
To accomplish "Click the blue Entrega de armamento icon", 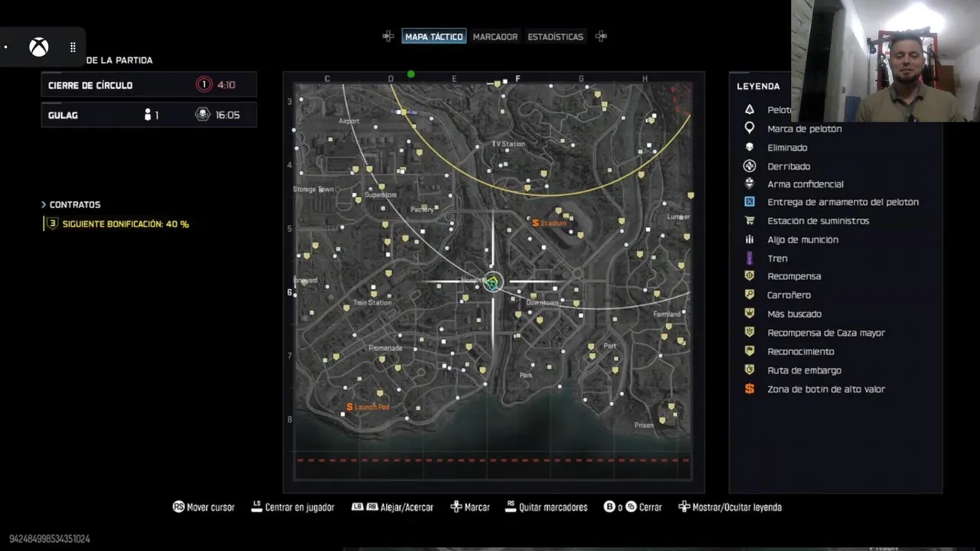I will (x=750, y=202).
